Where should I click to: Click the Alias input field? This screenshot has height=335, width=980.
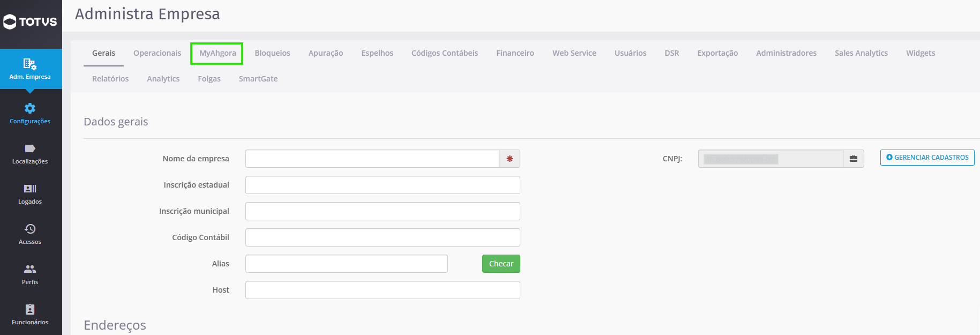point(347,264)
